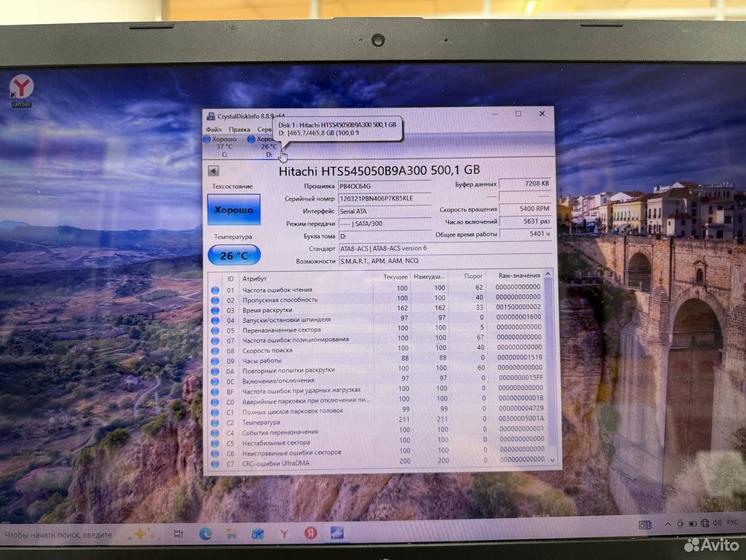Click status circle for Нестабильные сектора row
Screen dimensions: 746x560
pyautogui.click(x=215, y=443)
